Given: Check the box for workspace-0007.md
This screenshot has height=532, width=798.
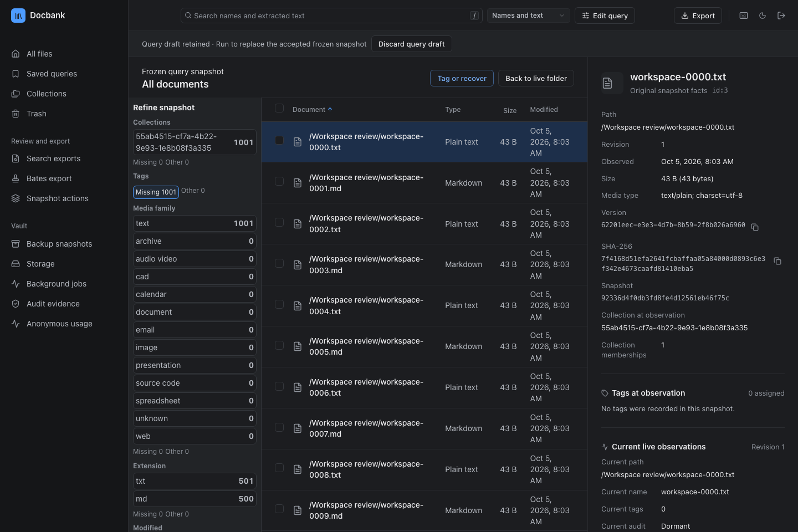Looking at the screenshot, I should point(279,428).
